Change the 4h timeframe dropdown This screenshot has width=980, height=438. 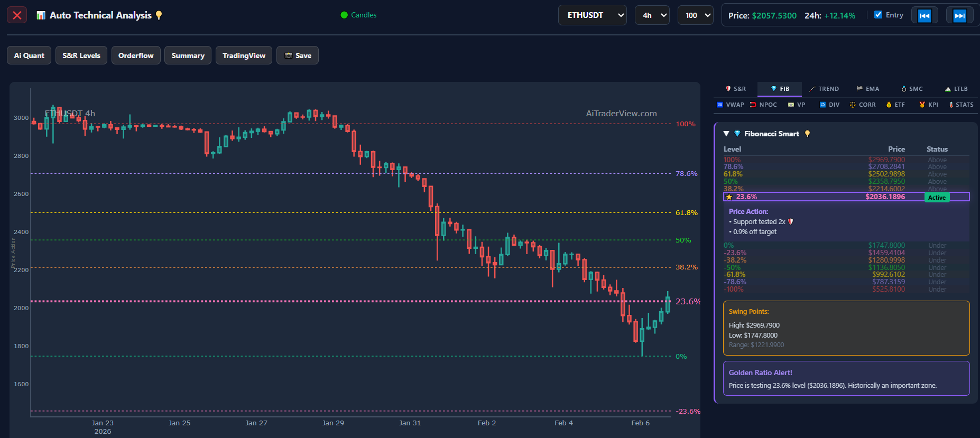pos(652,15)
